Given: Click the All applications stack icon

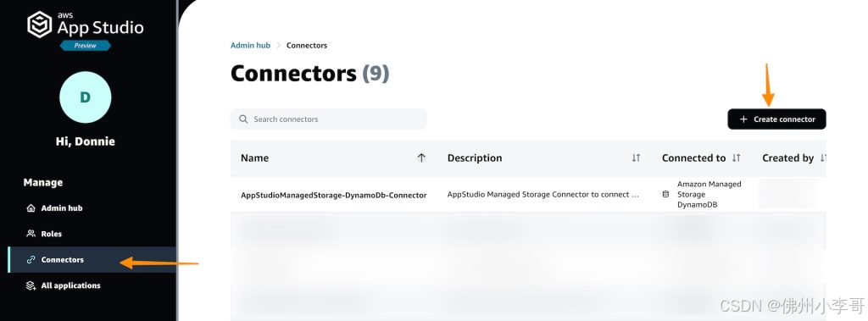Looking at the screenshot, I should click(x=31, y=285).
